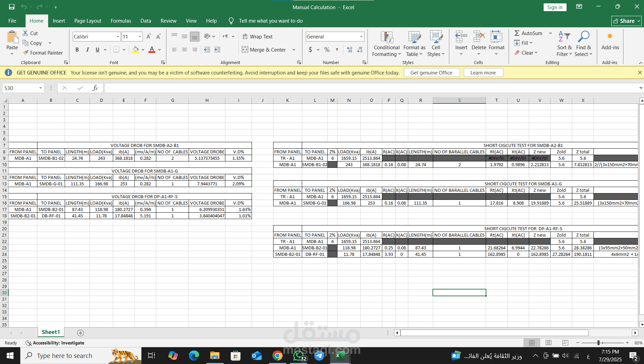Viewport: 644px width, 364px height.
Task: Open the General number format dropdown
Action: [361, 36]
